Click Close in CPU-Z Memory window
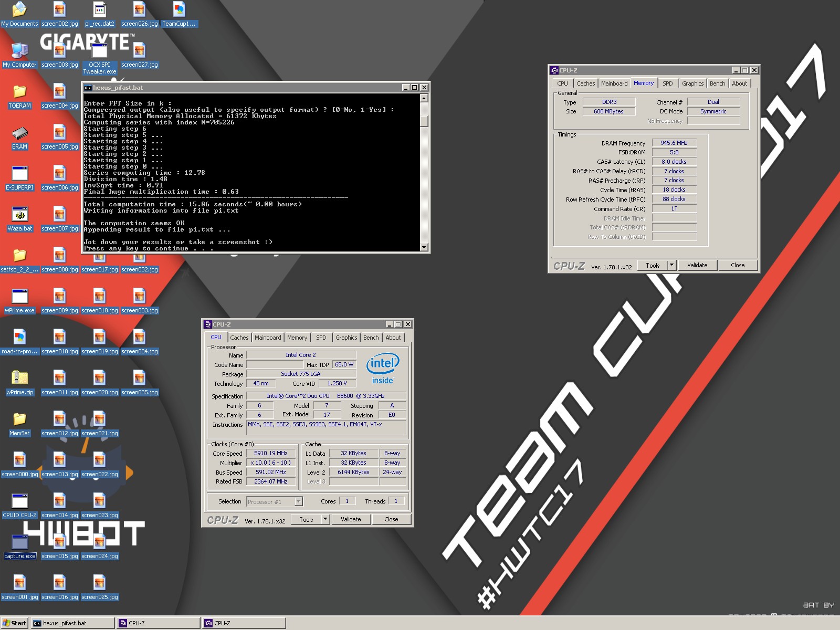Viewport: 840px width, 630px height. 738,265
